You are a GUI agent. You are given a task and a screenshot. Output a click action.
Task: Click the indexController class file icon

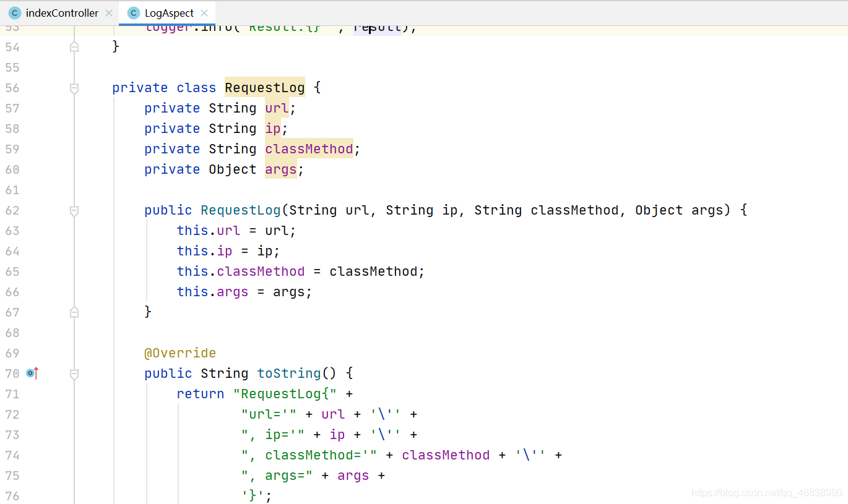[x=15, y=13]
